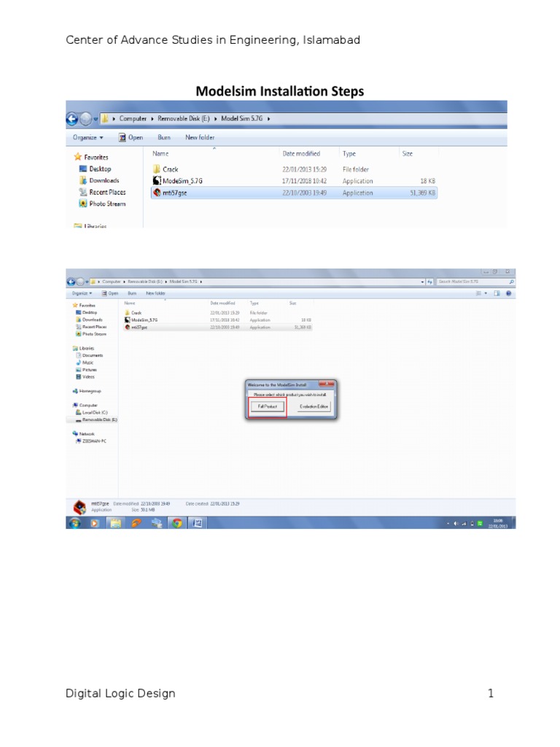560x747 pixels.
Task: Toggle the preview pane icon
Action: pyautogui.click(x=497, y=293)
